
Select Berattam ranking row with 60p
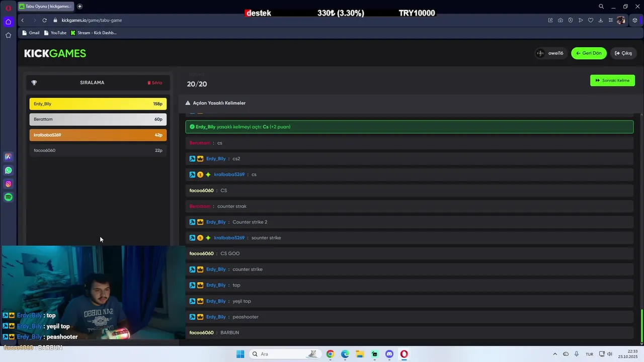pyautogui.click(x=98, y=119)
